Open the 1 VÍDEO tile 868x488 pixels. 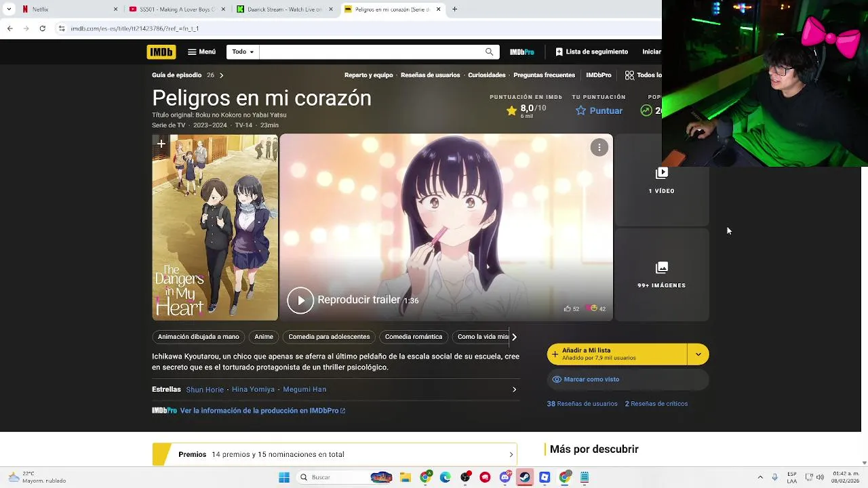click(x=661, y=180)
